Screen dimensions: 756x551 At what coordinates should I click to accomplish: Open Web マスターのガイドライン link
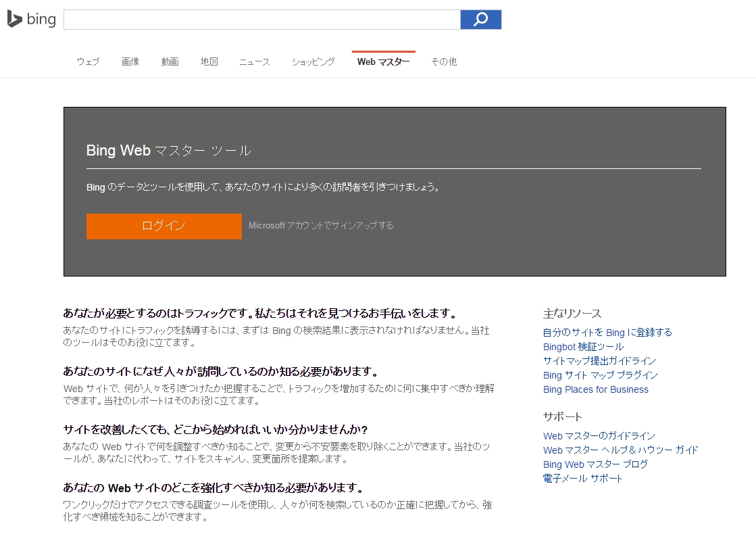pyautogui.click(x=599, y=435)
